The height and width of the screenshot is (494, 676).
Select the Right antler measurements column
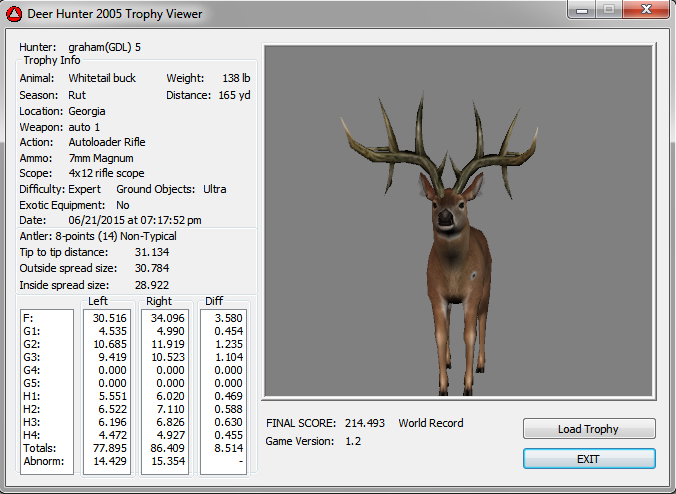(x=166, y=391)
